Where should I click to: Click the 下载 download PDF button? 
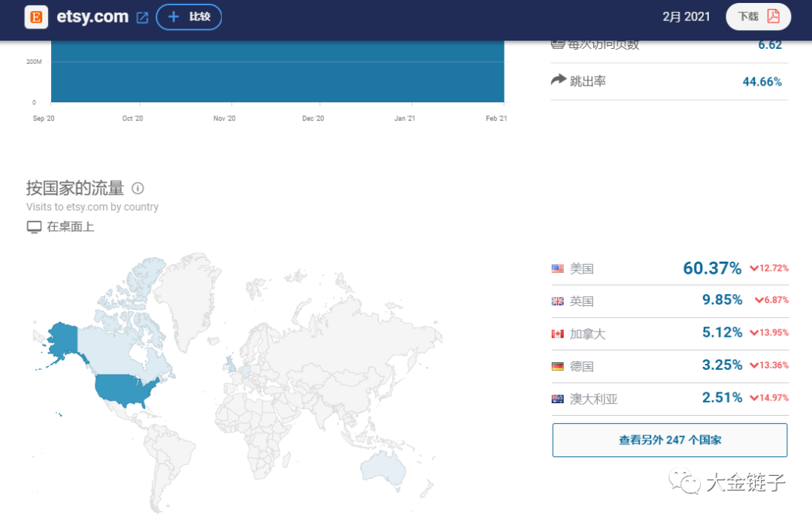pyautogui.click(x=758, y=17)
